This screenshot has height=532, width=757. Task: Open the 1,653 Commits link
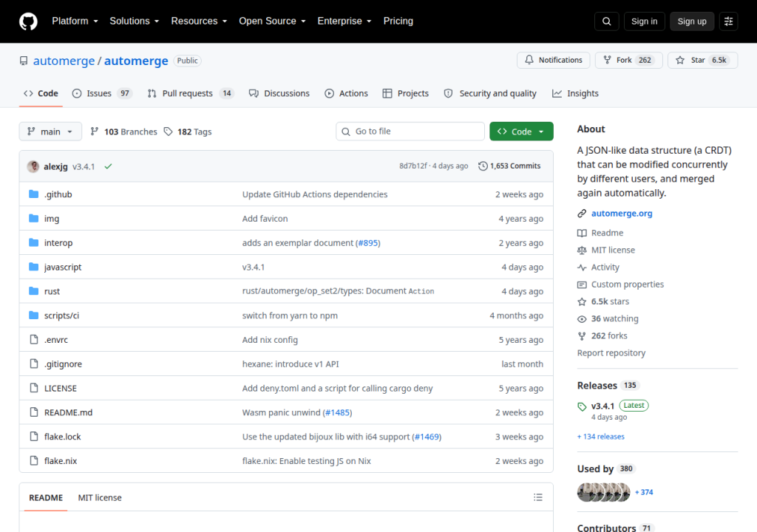click(x=509, y=166)
